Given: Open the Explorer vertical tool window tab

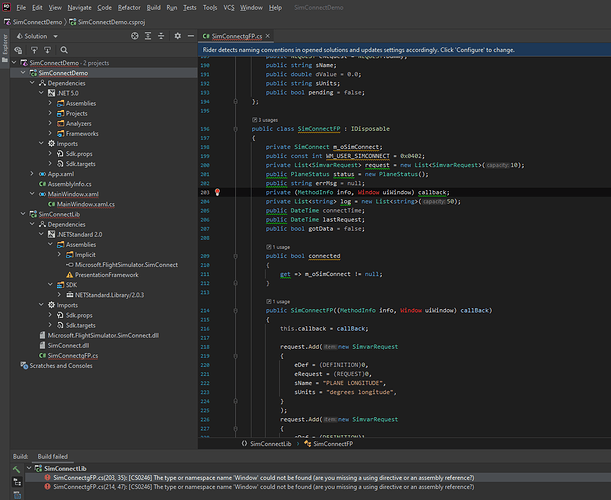Looking at the screenshot, I should (x=5, y=47).
